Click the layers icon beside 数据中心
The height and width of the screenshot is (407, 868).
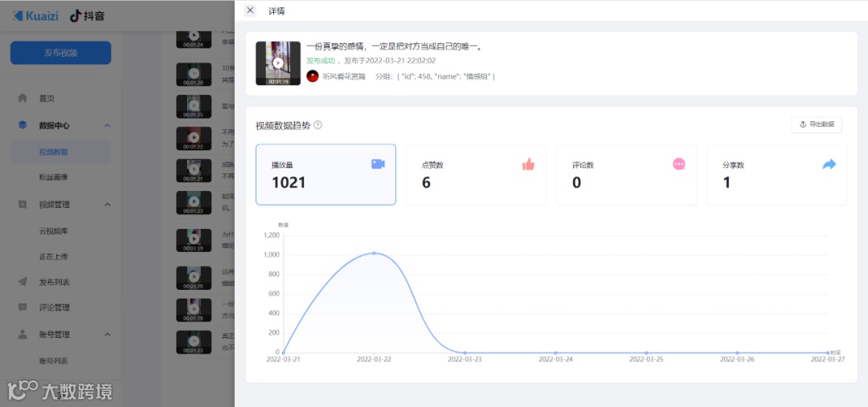(23, 125)
